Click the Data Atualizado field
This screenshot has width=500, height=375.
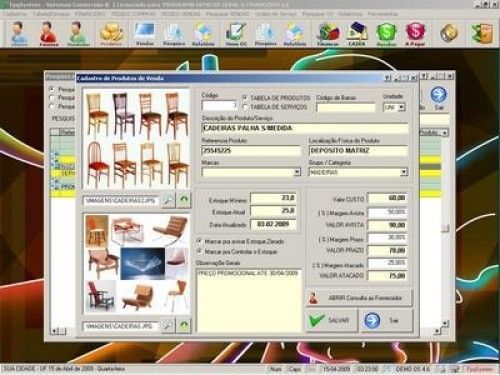pyautogui.click(x=273, y=224)
